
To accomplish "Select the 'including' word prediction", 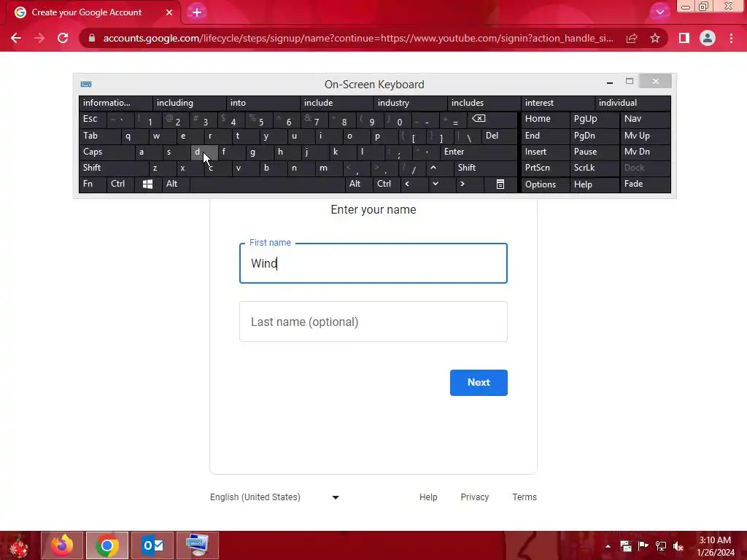I will (189, 103).
